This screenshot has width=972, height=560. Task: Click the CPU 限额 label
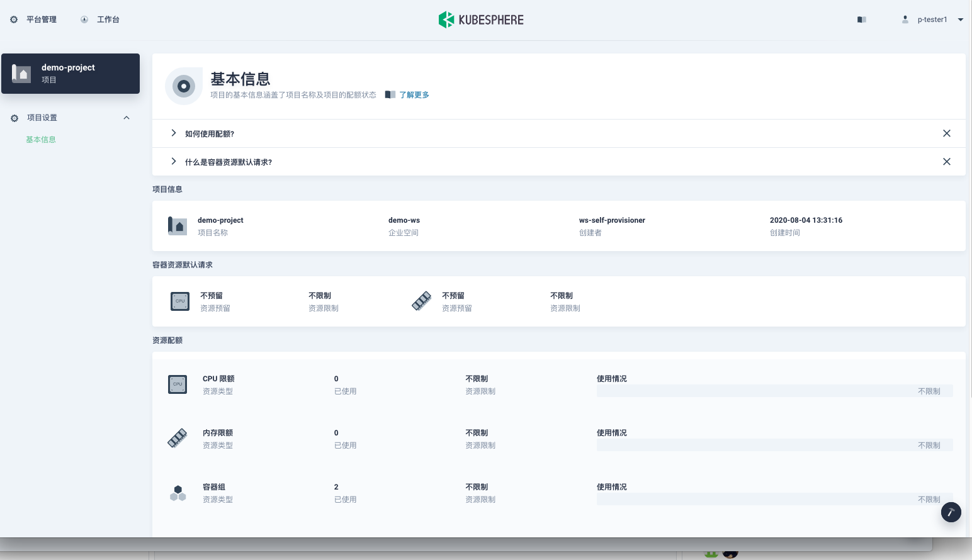[218, 379]
